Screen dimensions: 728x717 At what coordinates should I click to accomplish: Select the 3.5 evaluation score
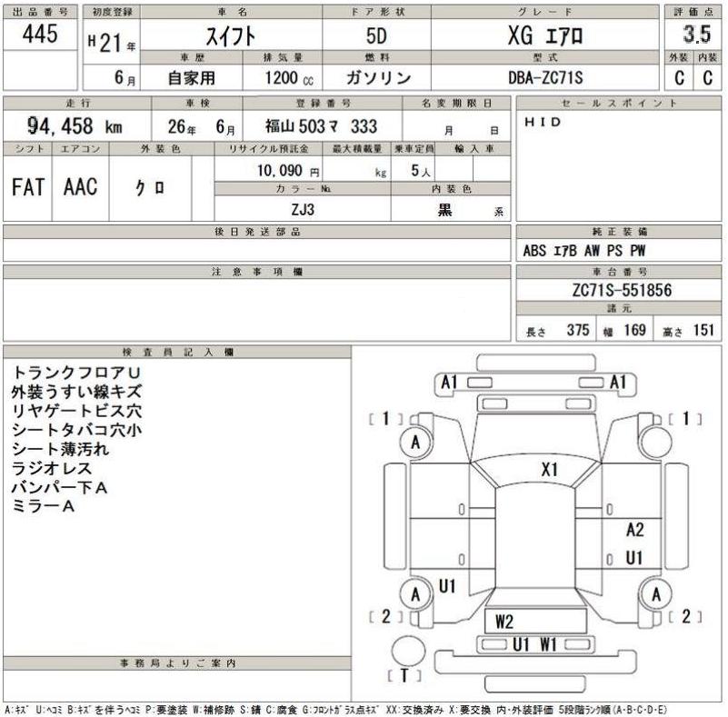click(x=697, y=35)
